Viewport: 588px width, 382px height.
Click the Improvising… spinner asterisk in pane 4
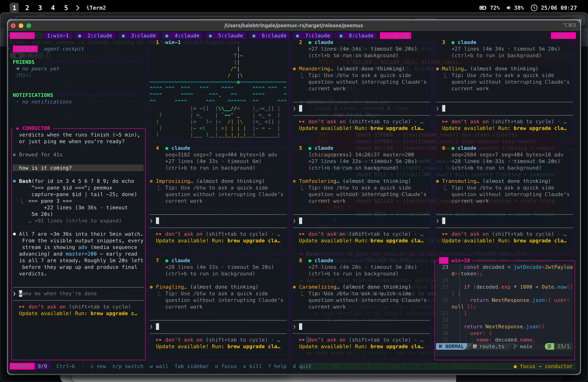click(x=151, y=181)
